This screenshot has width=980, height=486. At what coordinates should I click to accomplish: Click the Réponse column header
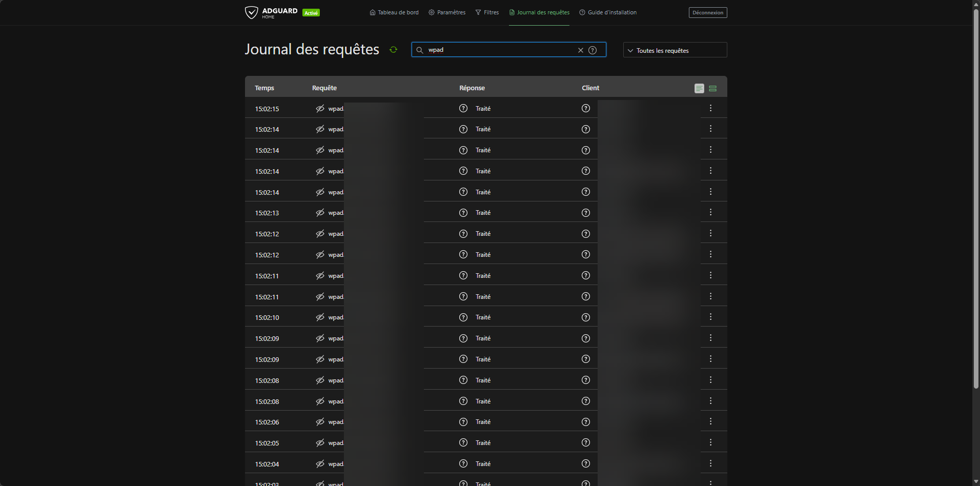(472, 88)
